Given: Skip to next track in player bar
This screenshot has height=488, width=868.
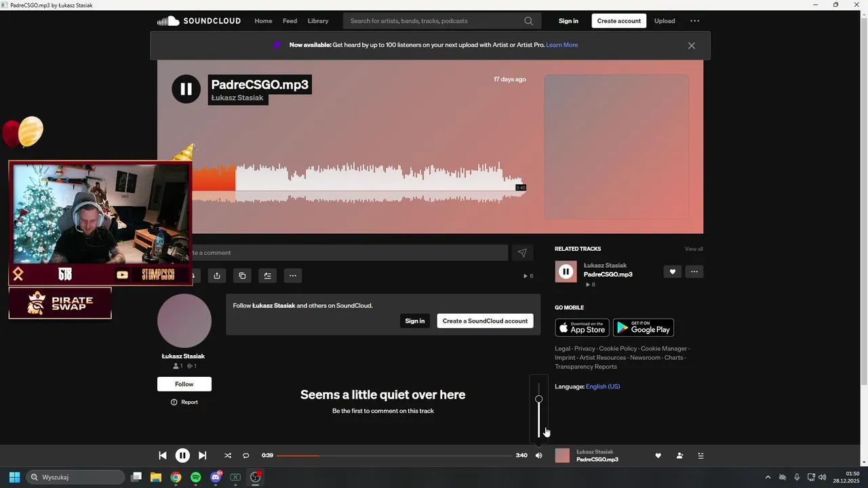Looking at the screenshot, I should point(202,455).
